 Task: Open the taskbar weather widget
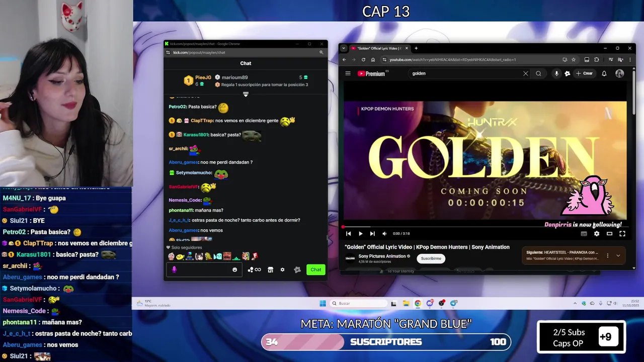pyautogui.click(x=153, y=303)
